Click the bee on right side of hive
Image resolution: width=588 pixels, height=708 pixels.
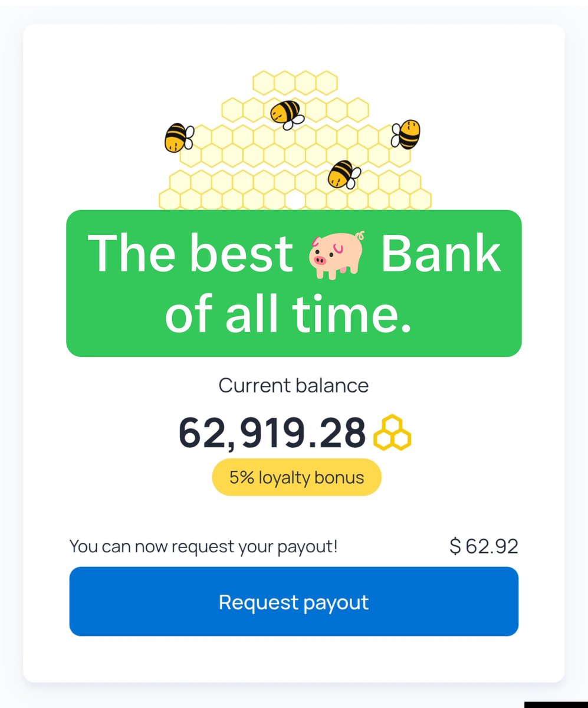(x=406, y=134)
